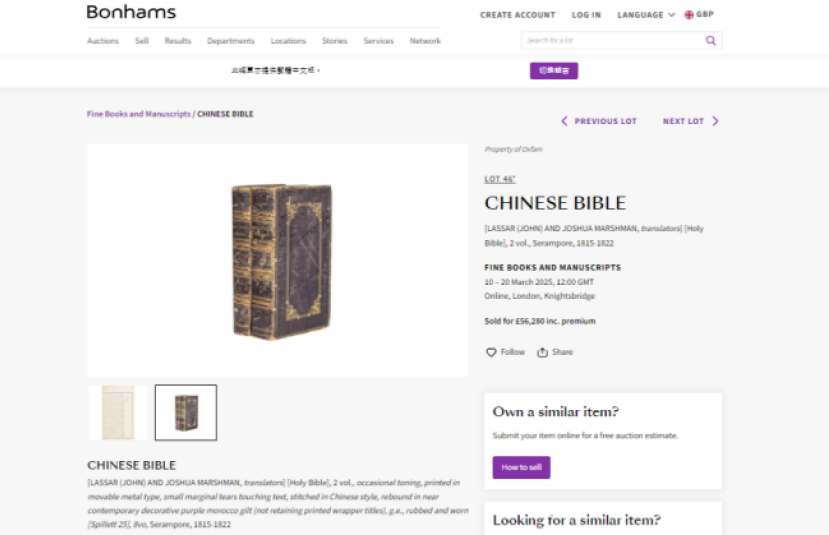
Task: Click the GBP flag currency icon
Action: (689, 15)
